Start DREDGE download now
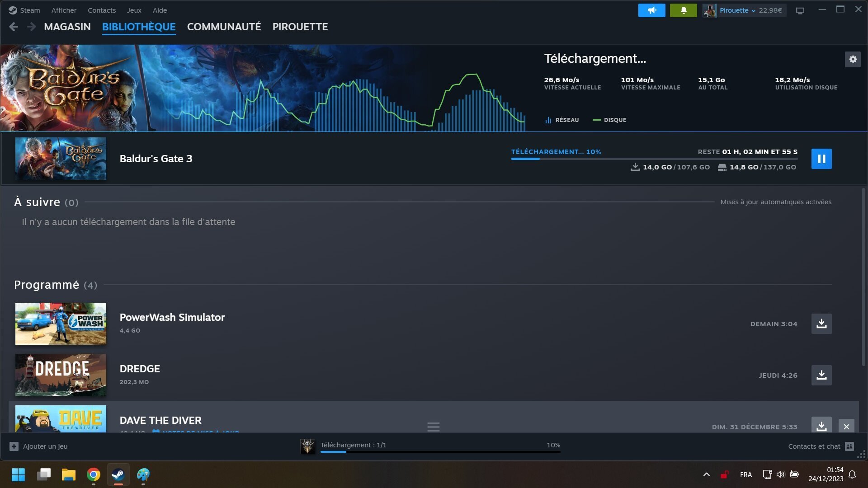The image size is (868, 488). click(x=821, y=375)
